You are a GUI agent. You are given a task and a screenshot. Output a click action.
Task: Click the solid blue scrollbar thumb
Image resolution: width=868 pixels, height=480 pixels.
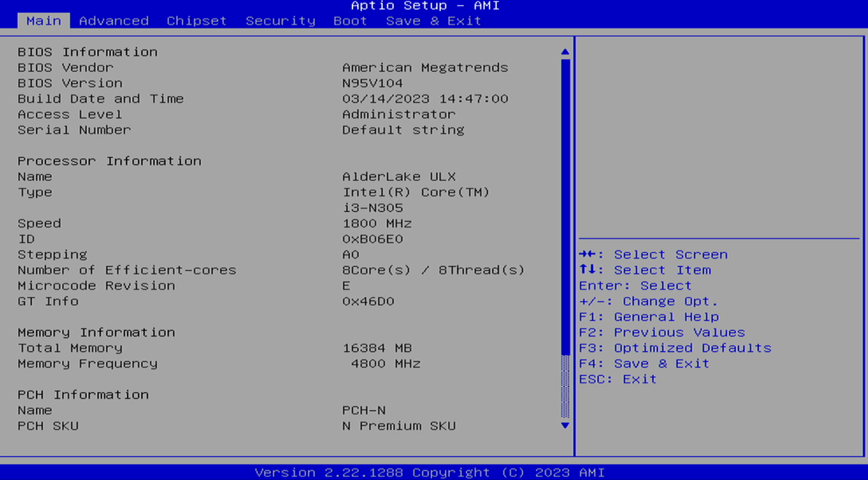[565, 207]
